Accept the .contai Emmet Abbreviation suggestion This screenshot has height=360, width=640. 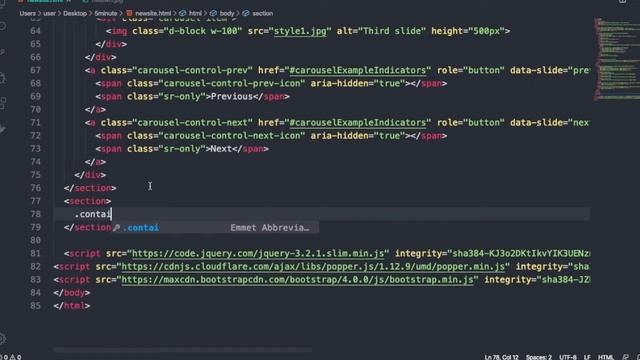[x=216, y=228]
